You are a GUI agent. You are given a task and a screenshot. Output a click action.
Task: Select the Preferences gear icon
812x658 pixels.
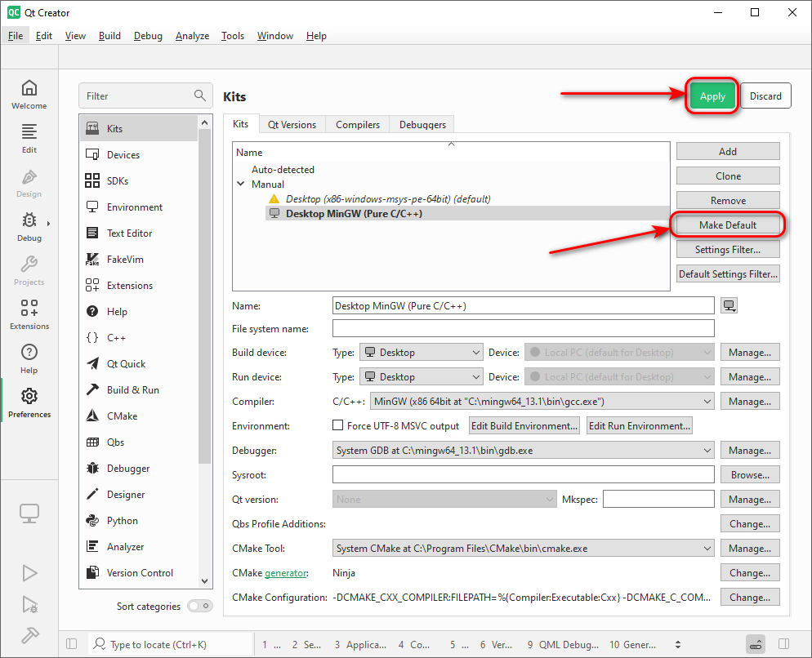point(29,397)
